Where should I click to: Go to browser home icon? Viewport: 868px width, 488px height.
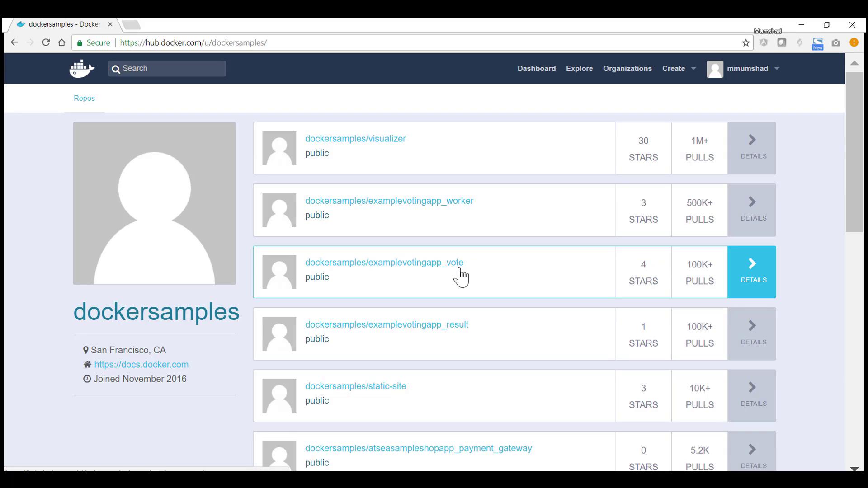[62, 42]
